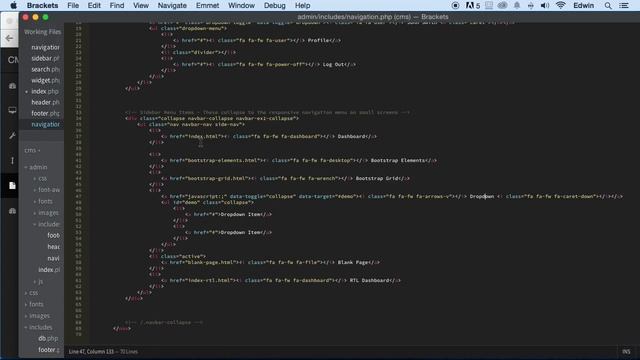Image resolution: width=640 pixels, height=360 pixels.
Task: Open search.php in Working Files
Action: click(x=45, y=69)
